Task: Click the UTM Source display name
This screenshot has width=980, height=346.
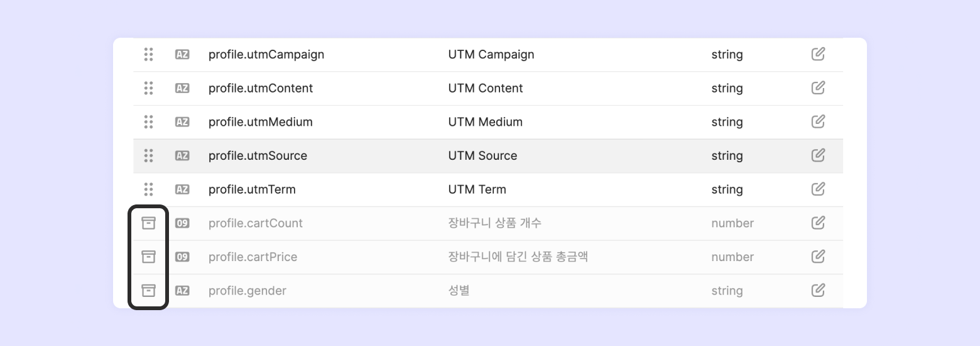Action: 482,155
